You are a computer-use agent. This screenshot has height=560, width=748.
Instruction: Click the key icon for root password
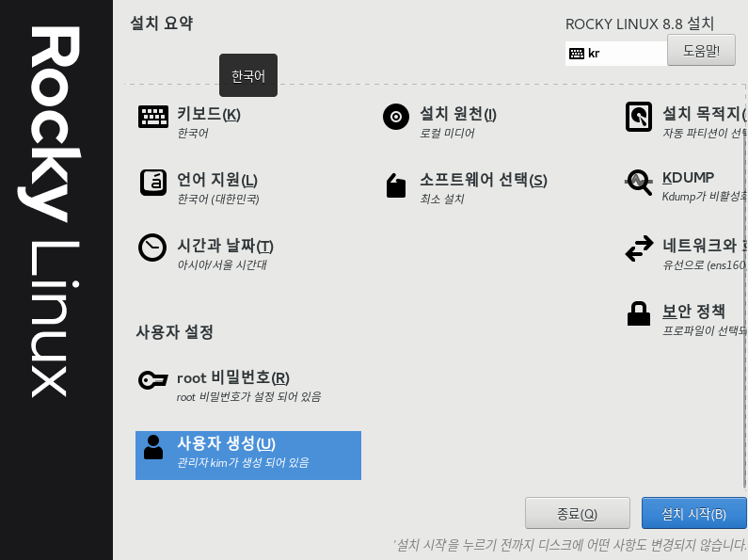click(153, 380)
